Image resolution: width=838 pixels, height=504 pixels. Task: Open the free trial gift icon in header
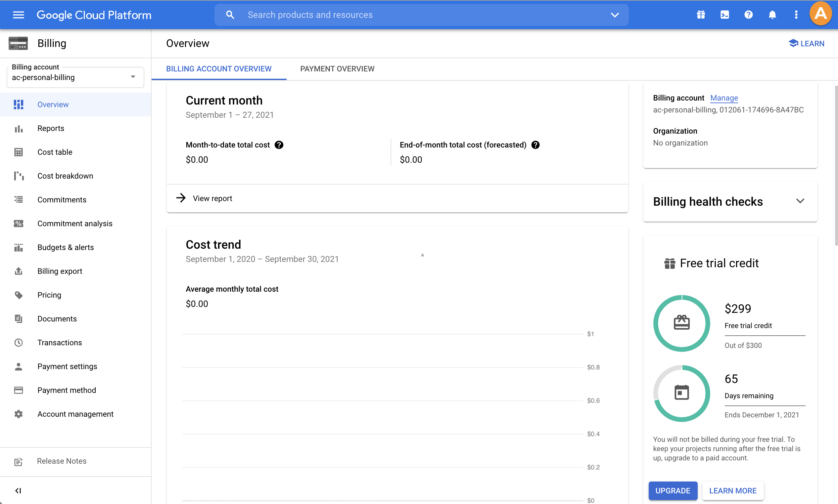[x=701, y=15]
